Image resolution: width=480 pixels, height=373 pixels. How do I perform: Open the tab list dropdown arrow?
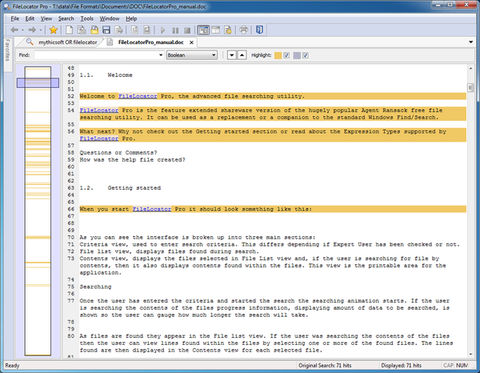pyautogui.click(x=471, y=42)
